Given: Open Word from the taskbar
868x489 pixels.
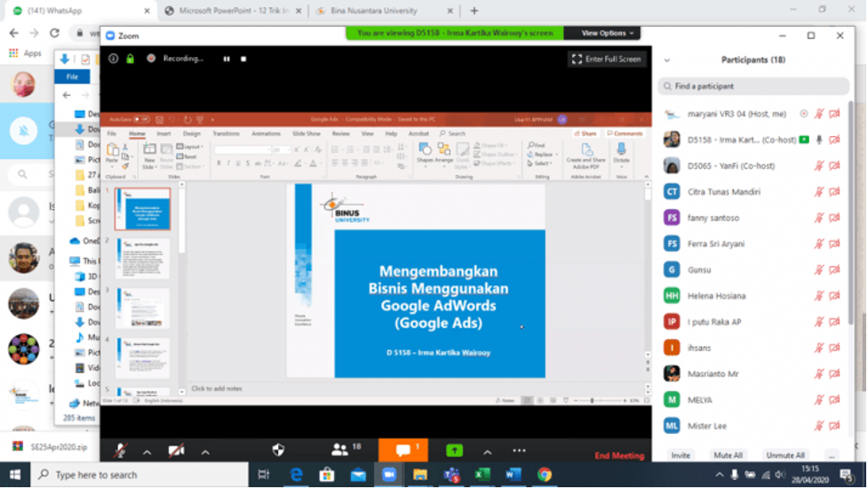Looking at the screenshot, I should (x=513, y=475).
